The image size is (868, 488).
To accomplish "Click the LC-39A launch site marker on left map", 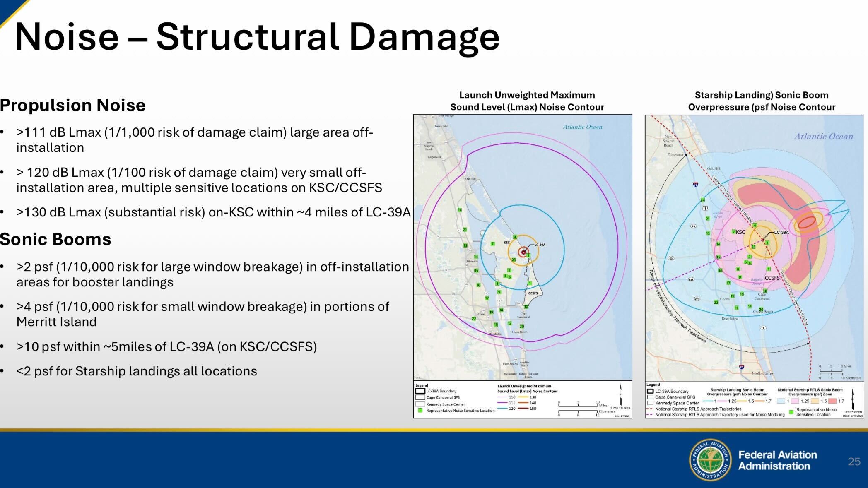I will 523,252.
